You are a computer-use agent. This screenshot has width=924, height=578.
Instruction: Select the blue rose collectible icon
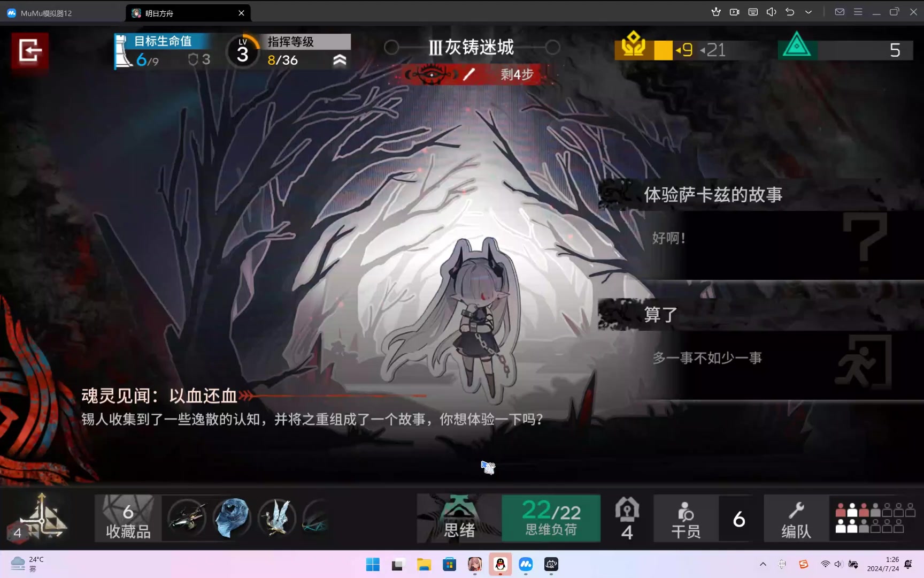click(232, 518)
